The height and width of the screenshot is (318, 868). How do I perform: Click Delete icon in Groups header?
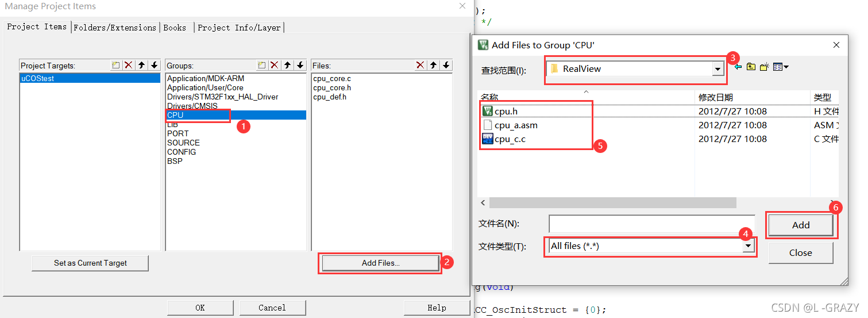click(275, 66)
